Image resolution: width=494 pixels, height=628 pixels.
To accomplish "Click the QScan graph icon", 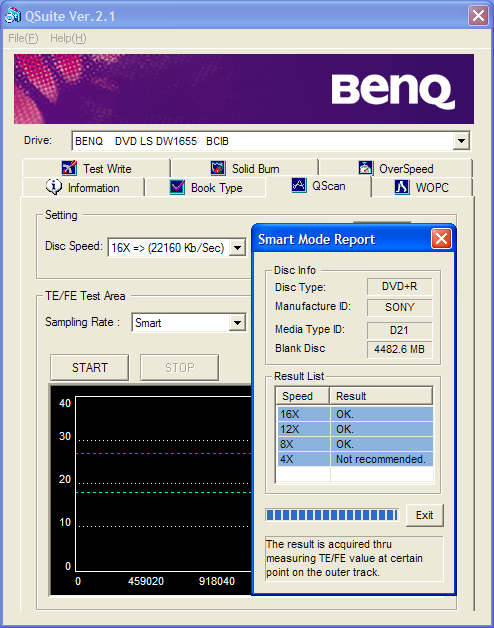I will (299, 185).
